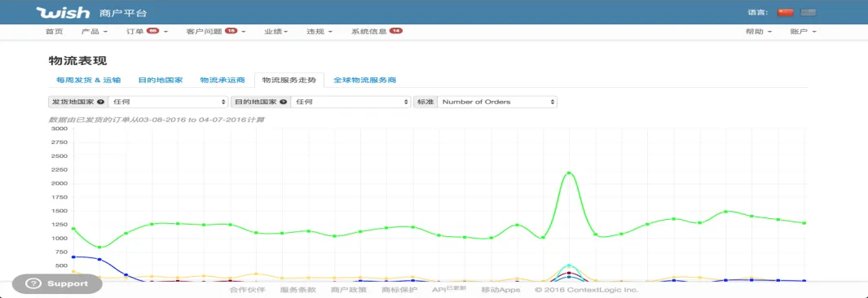Open the 订单 menu
The height and width of the screenshot is (298, 868).
coord(147,32)
